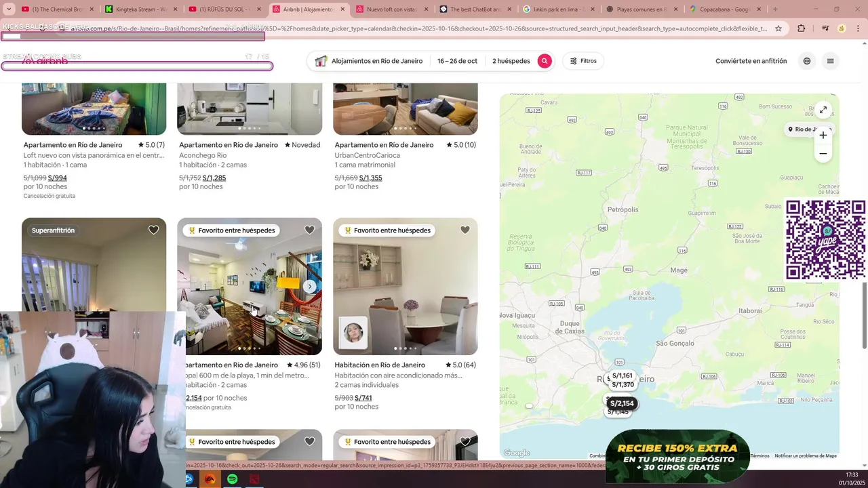868x488 pixels.
Task: Click the S/1,355 price for UrbanCentroCarioca
Action: tap(370, 178)
